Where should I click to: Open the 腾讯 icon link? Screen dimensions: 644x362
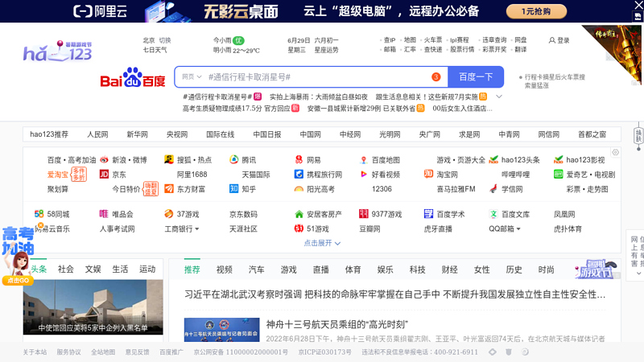[x=233, y=159]
